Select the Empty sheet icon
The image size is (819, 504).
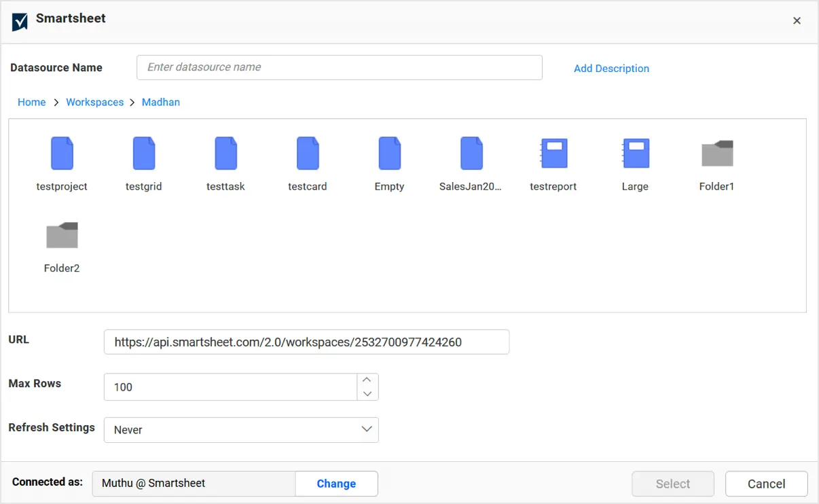click(x=389, y=154)
